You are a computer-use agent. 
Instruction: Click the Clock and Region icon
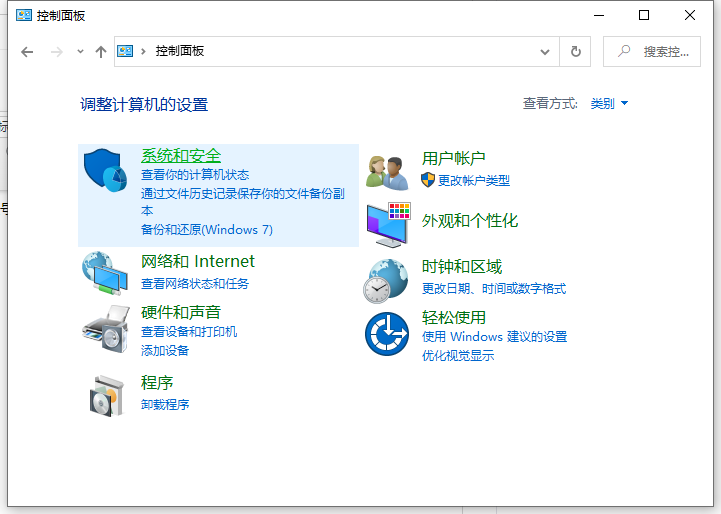tap(386, 280)
